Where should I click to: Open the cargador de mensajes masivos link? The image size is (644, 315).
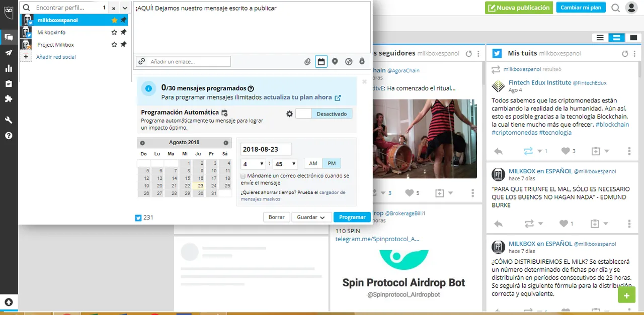click(x=293, y=195)
